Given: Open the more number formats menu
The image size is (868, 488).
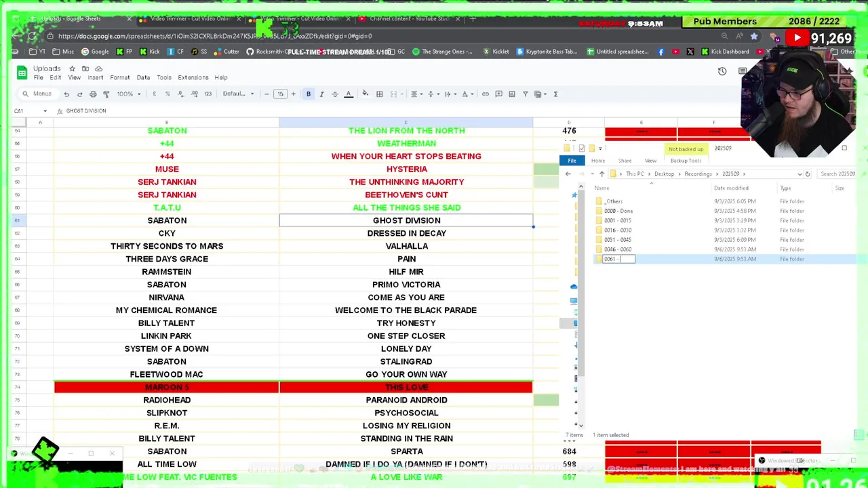Looking at the screenshot, I should click(208, 94).
